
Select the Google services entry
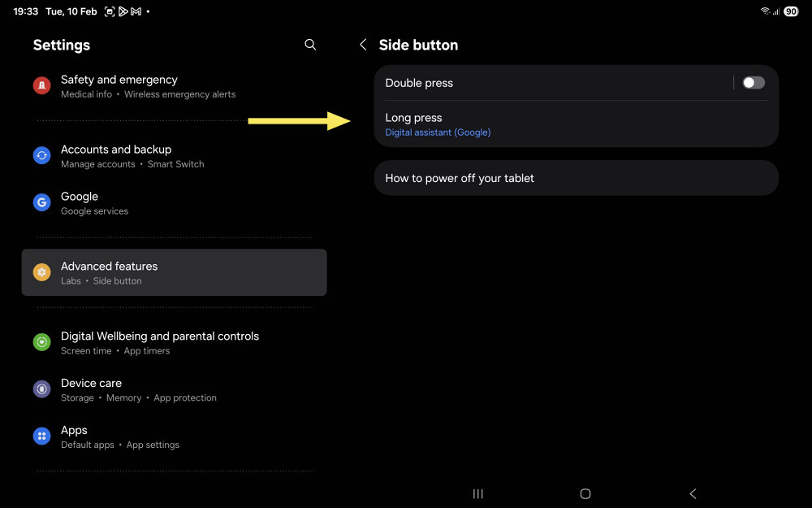tap(174, 202)
